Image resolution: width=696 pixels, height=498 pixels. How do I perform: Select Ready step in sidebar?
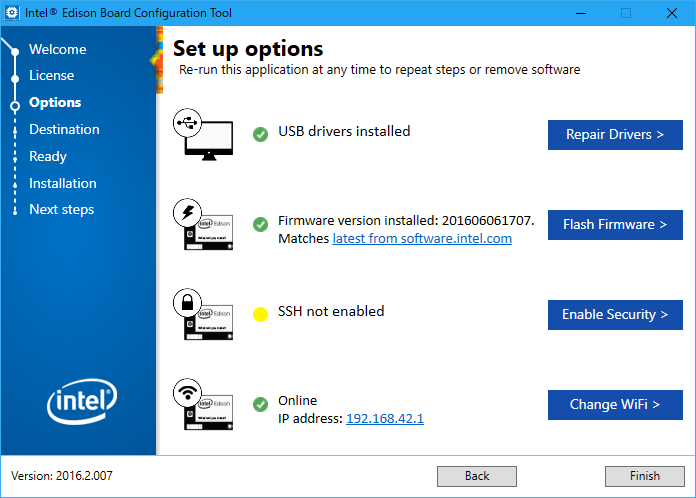click(48, 157)
